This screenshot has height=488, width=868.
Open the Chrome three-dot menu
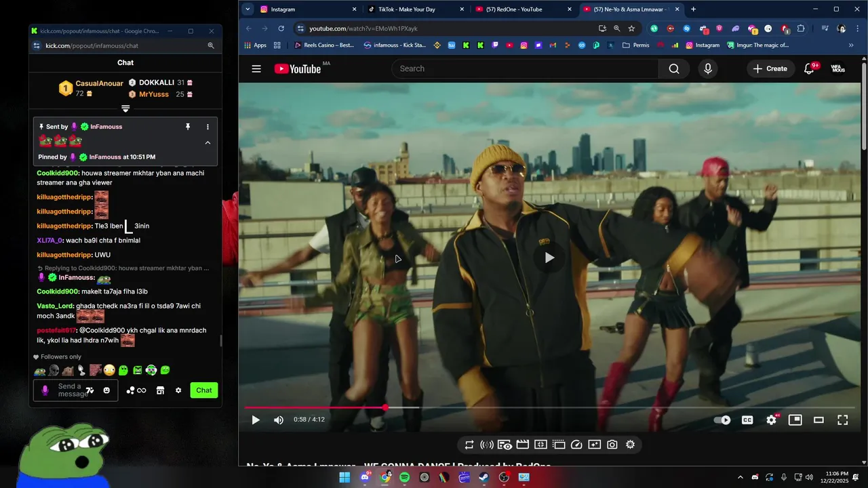856,28
